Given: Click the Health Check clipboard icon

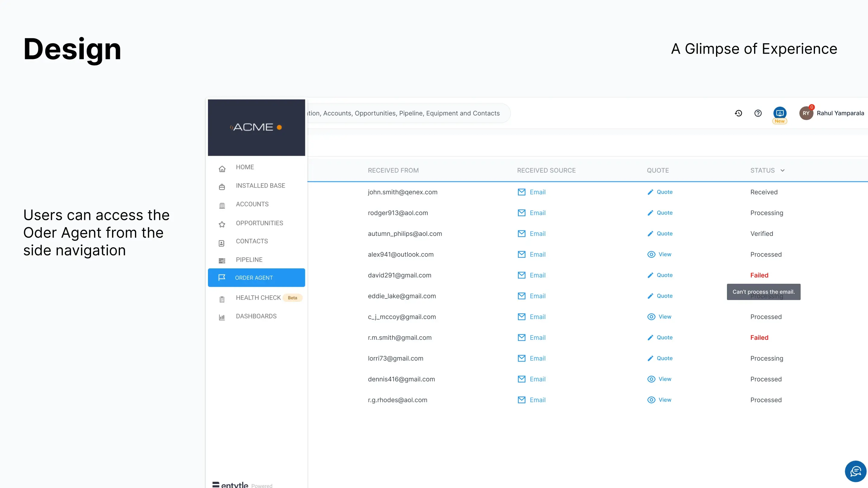Looking at the screenshot, I should [x=222, y=299].
